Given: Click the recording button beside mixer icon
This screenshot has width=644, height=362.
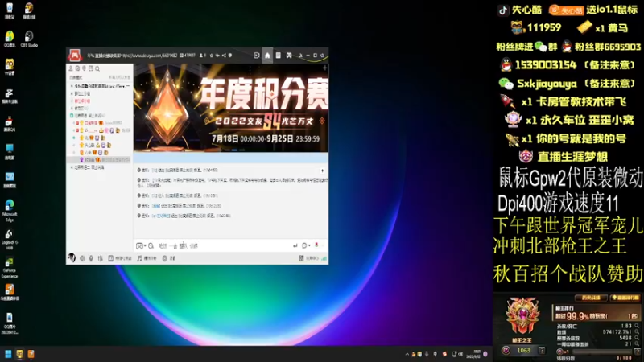Looking at the screenshot, I should pos(120,258).
